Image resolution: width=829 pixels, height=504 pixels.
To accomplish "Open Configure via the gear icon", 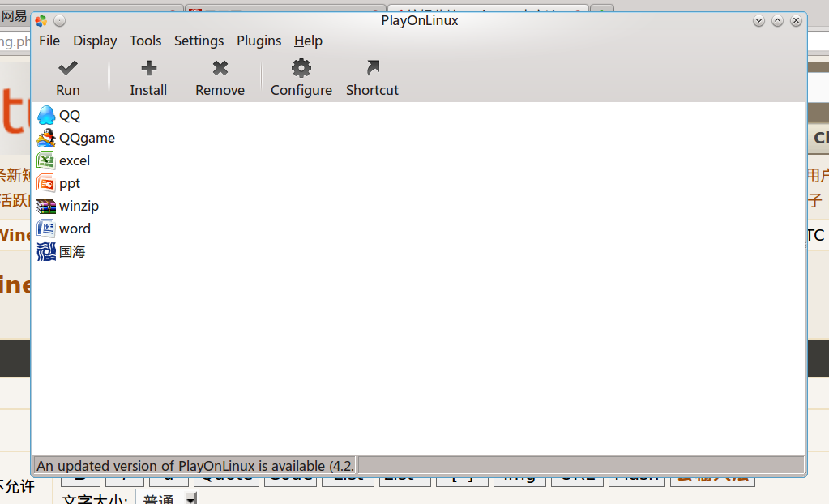I will (301, 68).
